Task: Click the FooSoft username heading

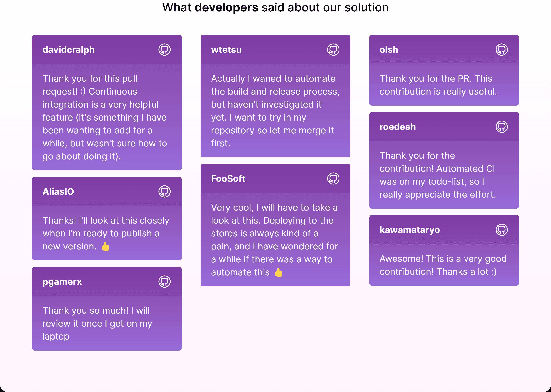Action: (x=228, y=179)
